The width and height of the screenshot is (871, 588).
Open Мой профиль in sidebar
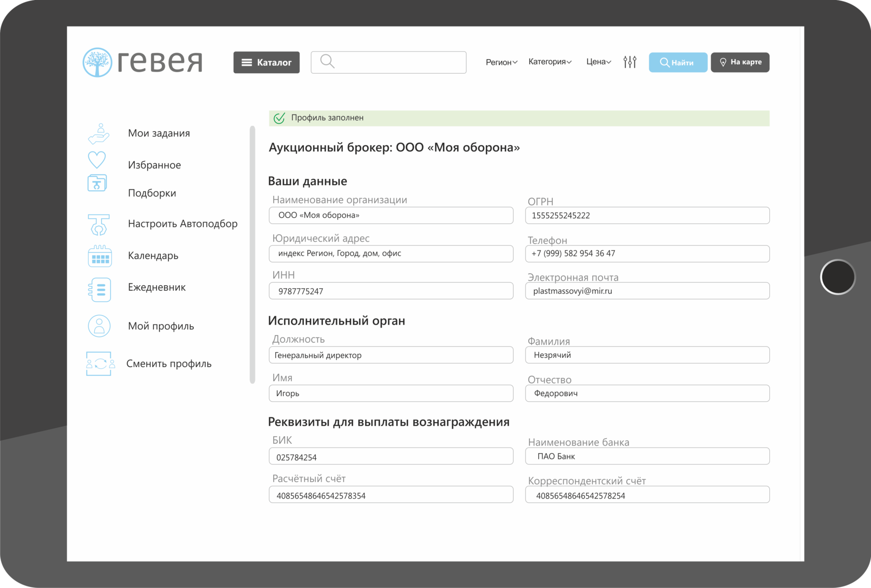point(161,326)
